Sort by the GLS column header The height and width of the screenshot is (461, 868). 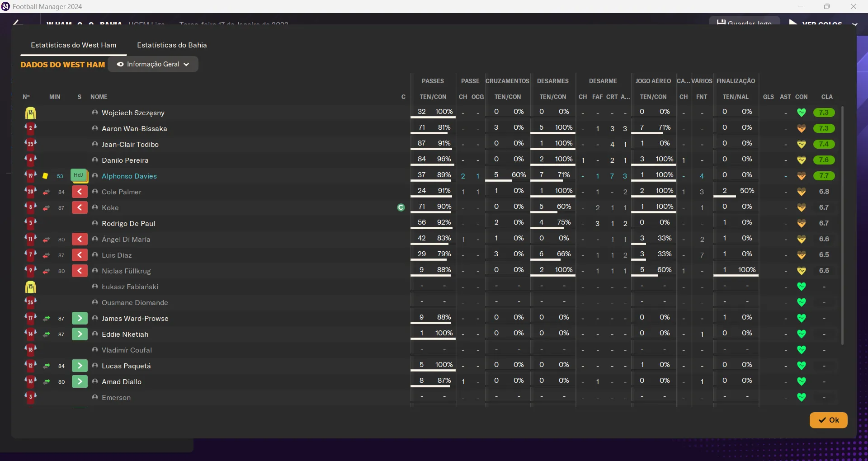(769, 97)
